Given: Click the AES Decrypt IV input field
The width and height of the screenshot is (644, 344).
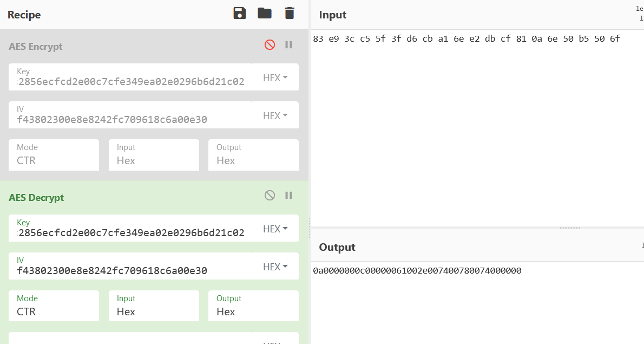Looking at the screenshot, I should [x=130, y=267].
